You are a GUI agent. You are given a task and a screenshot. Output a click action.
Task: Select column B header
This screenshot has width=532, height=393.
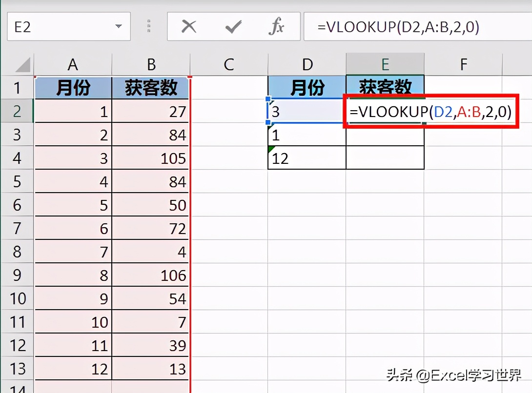point(151,64)
